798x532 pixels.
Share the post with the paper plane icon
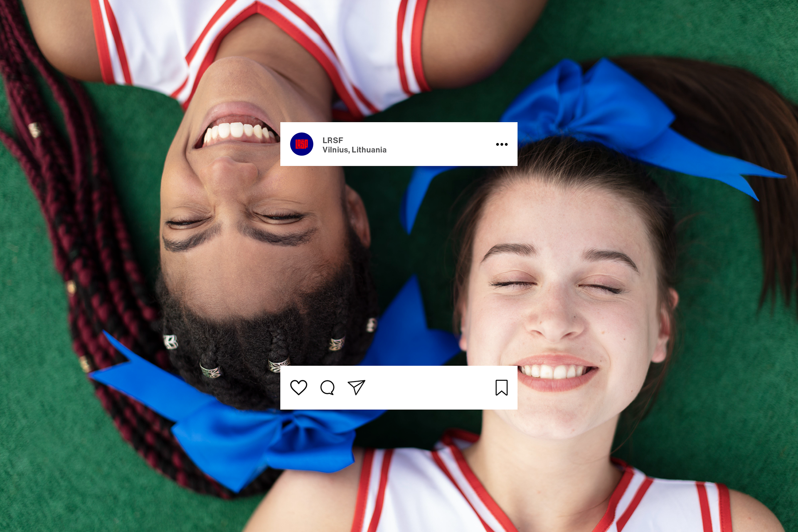[x=356, y=387]
